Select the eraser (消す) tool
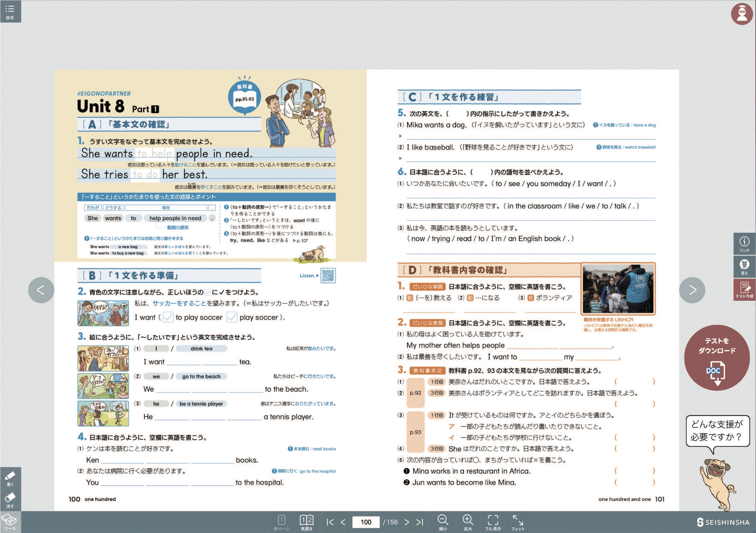This screenshot has height=533, width=756. coord(10,500)
